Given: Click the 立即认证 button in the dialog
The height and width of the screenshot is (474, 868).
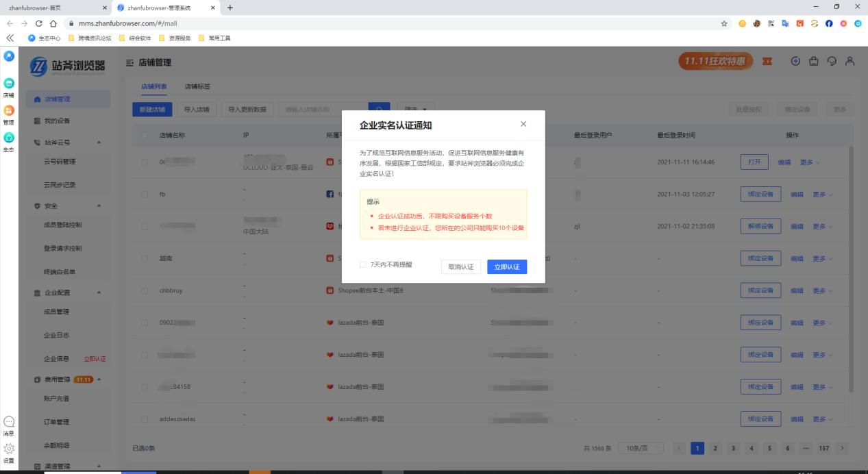Looking at the screenshot, I should click(x=507, y=266).
